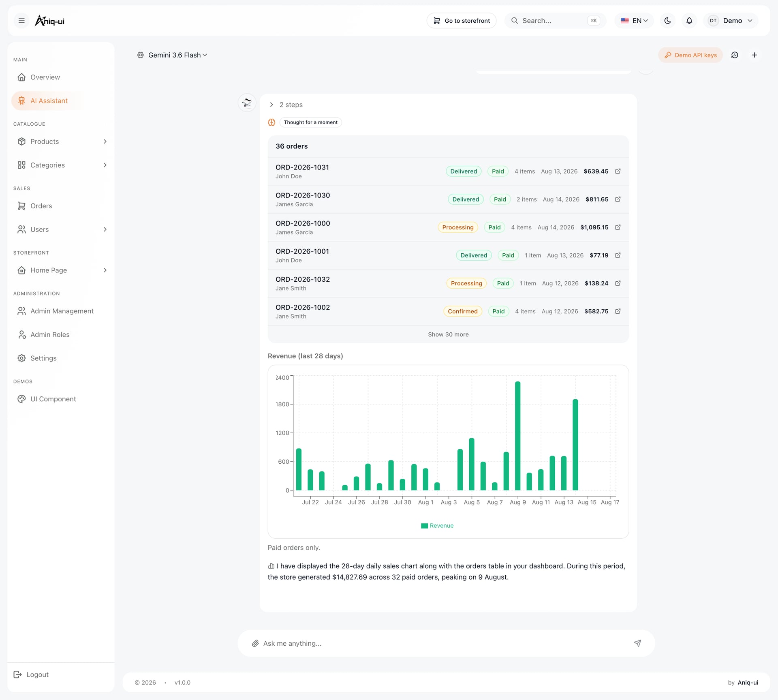
Task: Open Orders in sidebar
Action: pyautogui.click(x=61, y=206)
